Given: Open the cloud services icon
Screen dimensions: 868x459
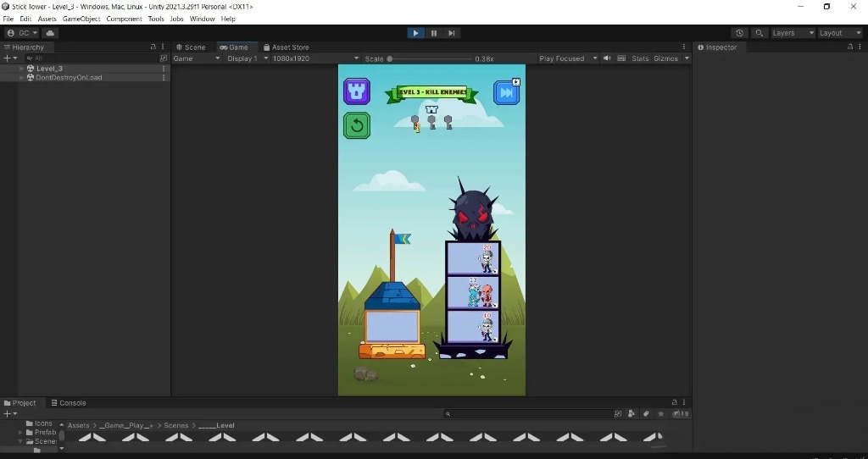Looking at the screenshot, I should 50,33.
